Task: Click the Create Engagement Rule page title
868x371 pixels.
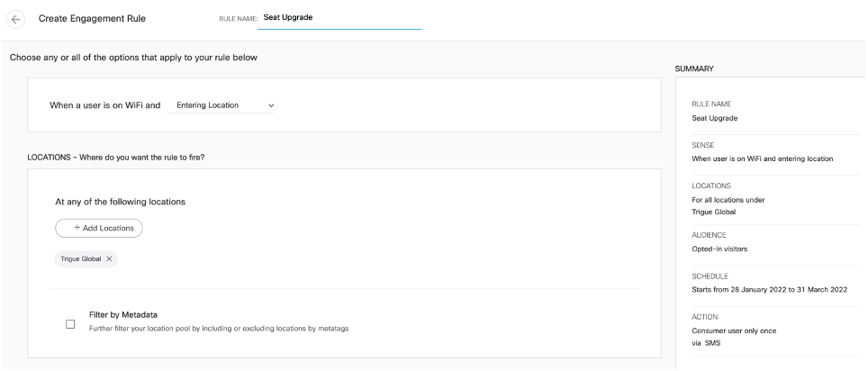Action: [x=93, y=18]
